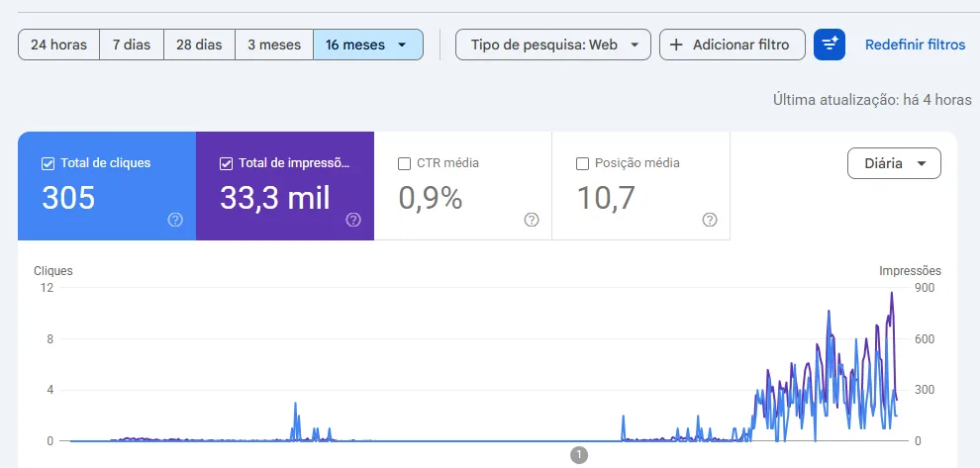980x468 pixels.
Task: Click the 0,9% CTR value
Action: pyautogui.click(x=431, y=198)
